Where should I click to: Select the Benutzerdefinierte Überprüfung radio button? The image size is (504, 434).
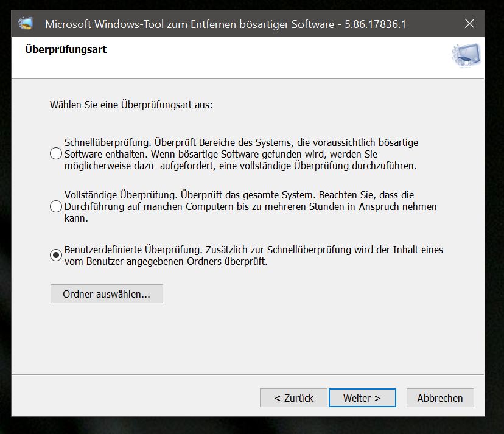pos(56,255)
